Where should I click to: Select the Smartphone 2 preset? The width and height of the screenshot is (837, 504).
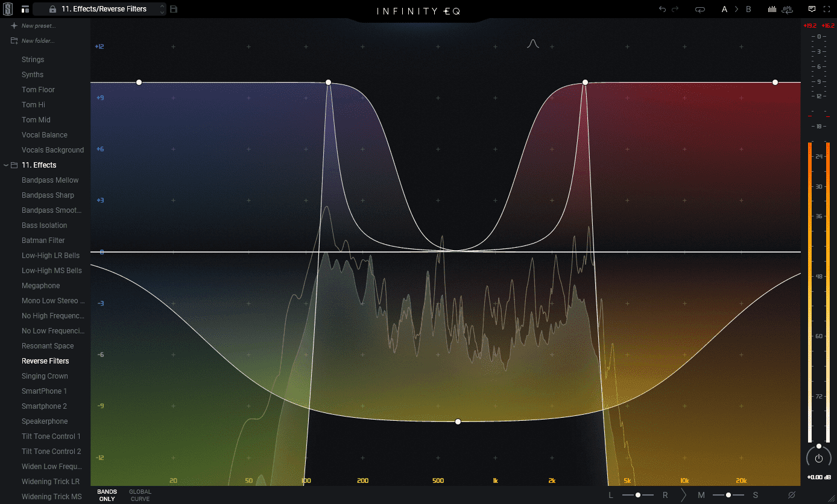(44, 406)
